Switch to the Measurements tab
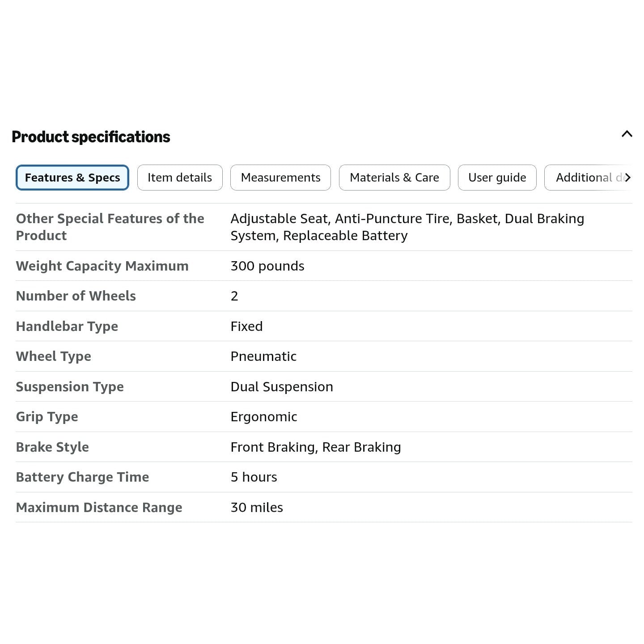 pyautogui.click(x=280, y=178)
